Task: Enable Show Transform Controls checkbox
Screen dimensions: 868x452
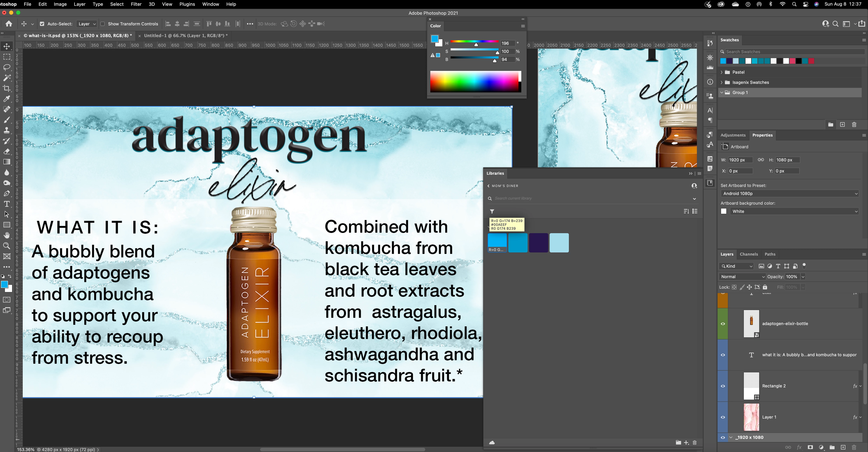Action: [x=103, y=24]
